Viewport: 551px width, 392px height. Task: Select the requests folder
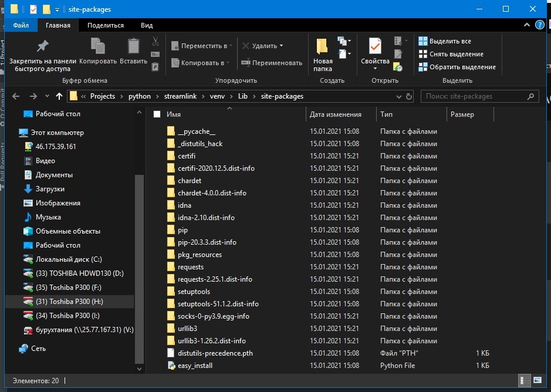191,267
